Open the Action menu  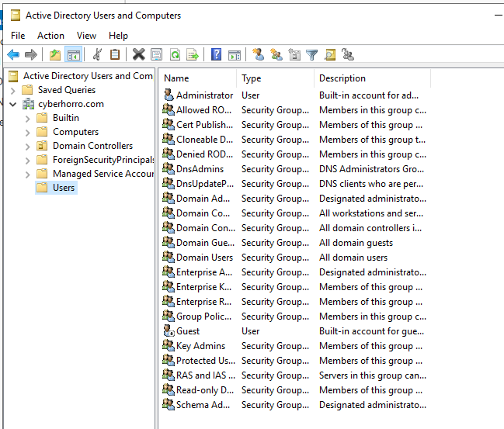(x=50, y=36)
